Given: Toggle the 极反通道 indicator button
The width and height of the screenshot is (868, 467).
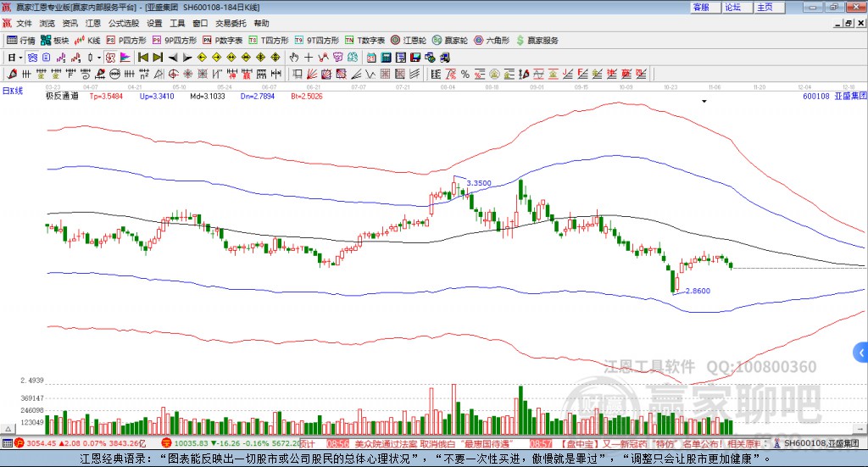Looking at the screenshot, I should (x=62, y=97).
